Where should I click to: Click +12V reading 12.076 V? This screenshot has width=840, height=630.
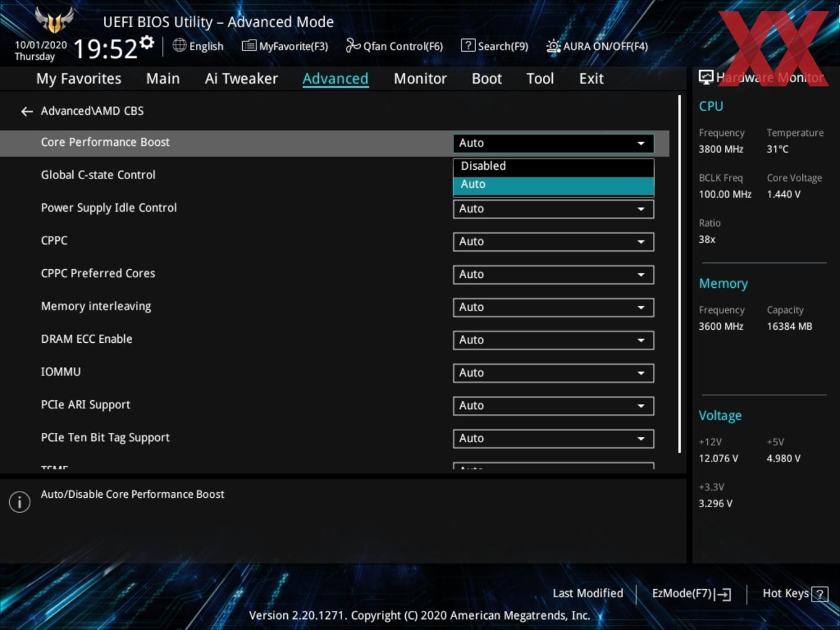click(x=718, y=458)
